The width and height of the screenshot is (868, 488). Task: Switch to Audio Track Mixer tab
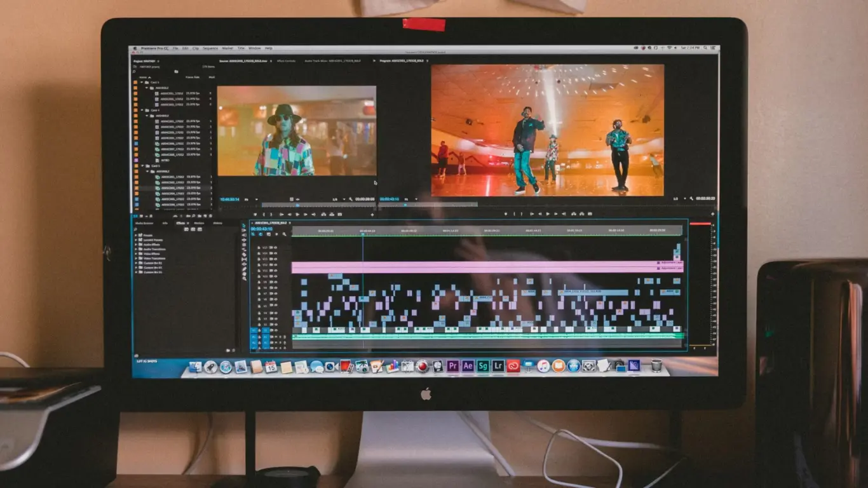tap(332, 61)
